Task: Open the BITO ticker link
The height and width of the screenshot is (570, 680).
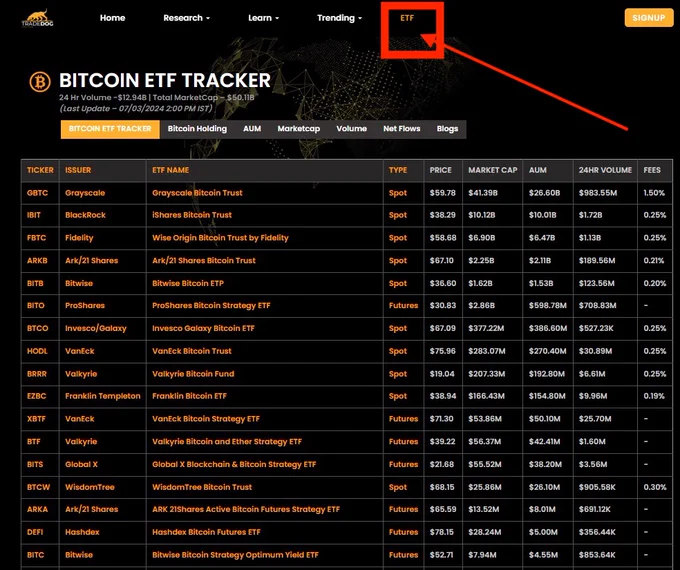Action: 36,305
